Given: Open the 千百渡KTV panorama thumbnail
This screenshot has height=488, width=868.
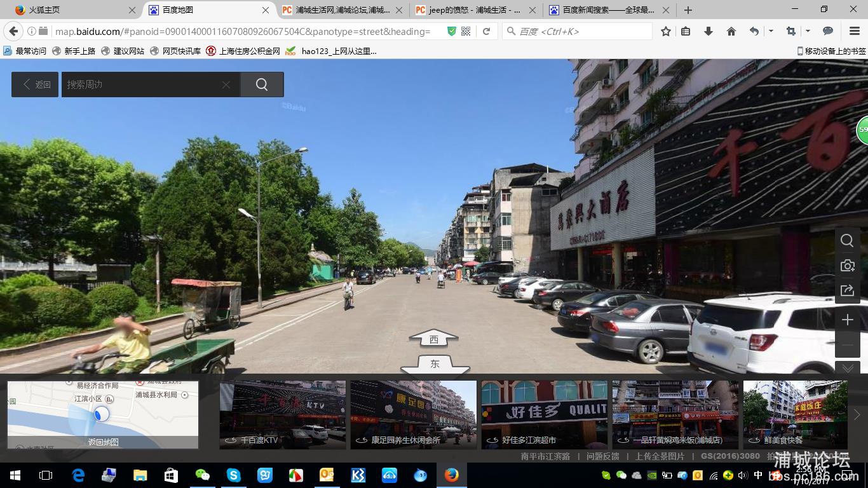Looking at the screenshot, I should click(x=283, y=414).
